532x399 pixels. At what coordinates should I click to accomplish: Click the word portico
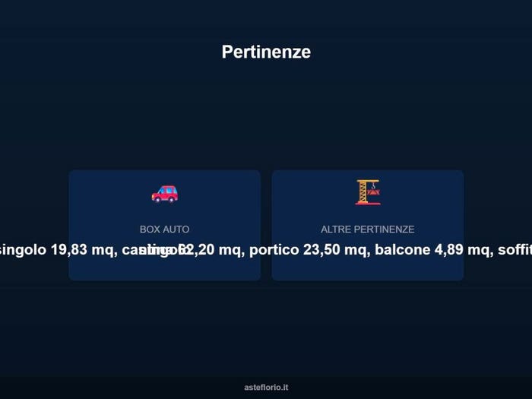click(x=274, y=250)
